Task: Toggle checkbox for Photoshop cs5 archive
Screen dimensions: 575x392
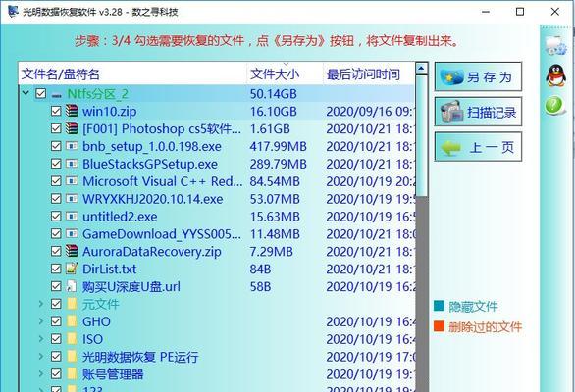Action: coord(56,128)
